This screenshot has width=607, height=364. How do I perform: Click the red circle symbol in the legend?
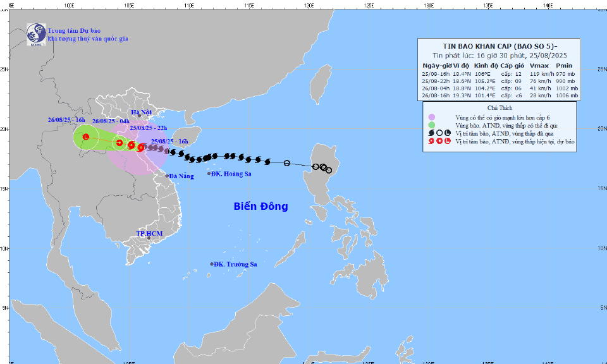click(x=439, y=141)
